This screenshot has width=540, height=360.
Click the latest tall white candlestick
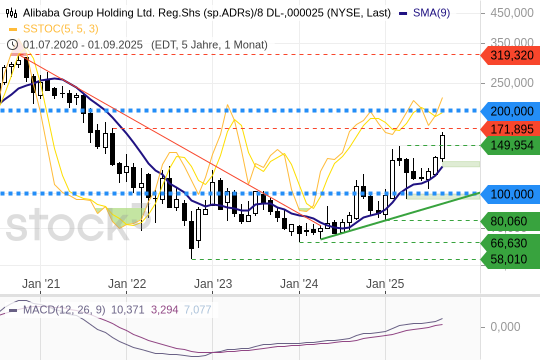443,147
